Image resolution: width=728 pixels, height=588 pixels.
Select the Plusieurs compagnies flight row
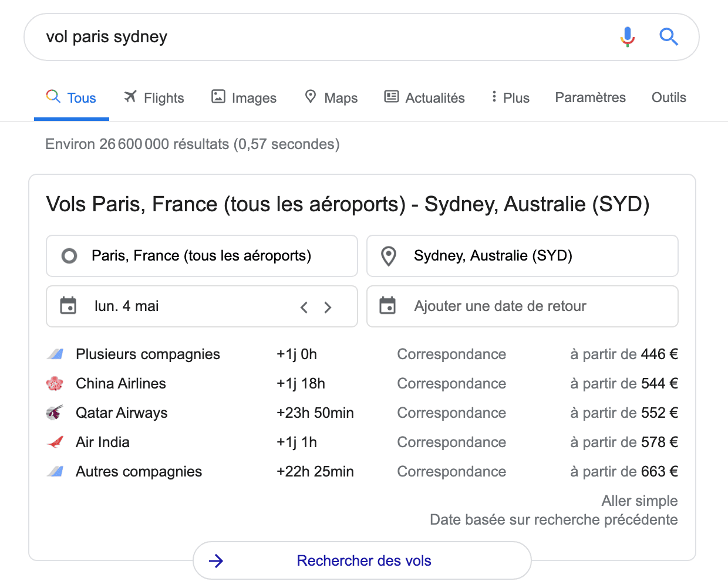pyautogui.click(x=362, y=354)
